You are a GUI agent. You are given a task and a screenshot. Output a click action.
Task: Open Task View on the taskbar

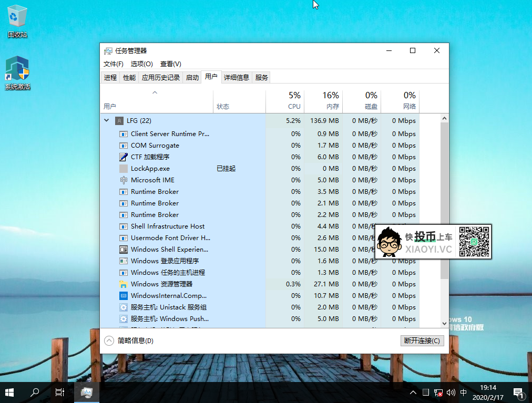[x=60, y=392]
